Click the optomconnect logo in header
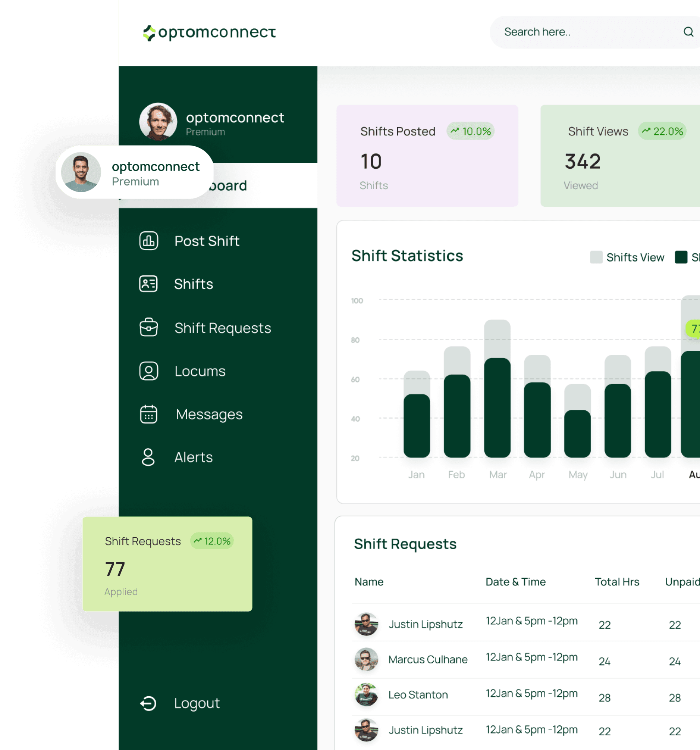Viewport: 700px width, 750px height. pos(209,33)
